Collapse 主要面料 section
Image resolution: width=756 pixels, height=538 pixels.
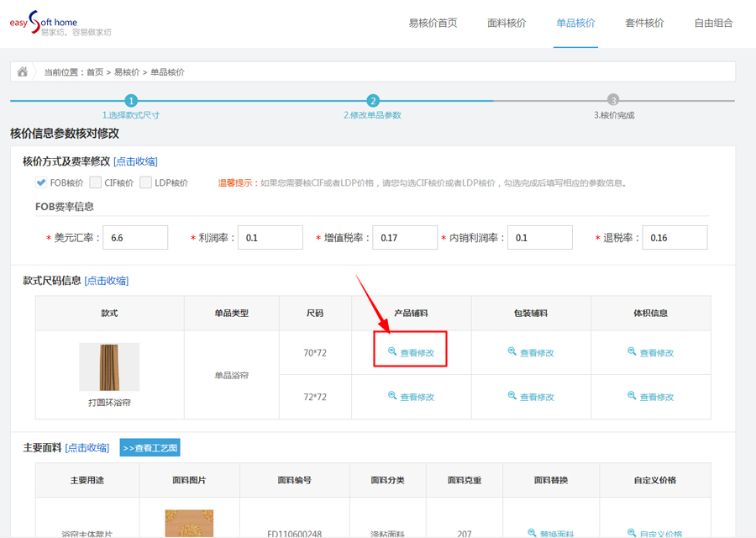pos(87,448)
